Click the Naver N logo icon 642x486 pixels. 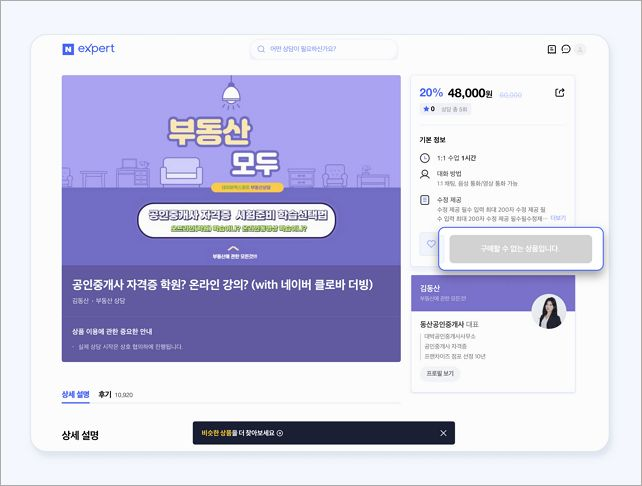(x=68, y=49)
